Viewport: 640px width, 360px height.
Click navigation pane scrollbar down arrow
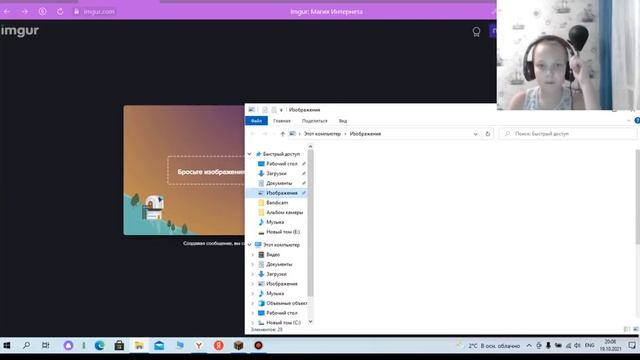[310, 322]
